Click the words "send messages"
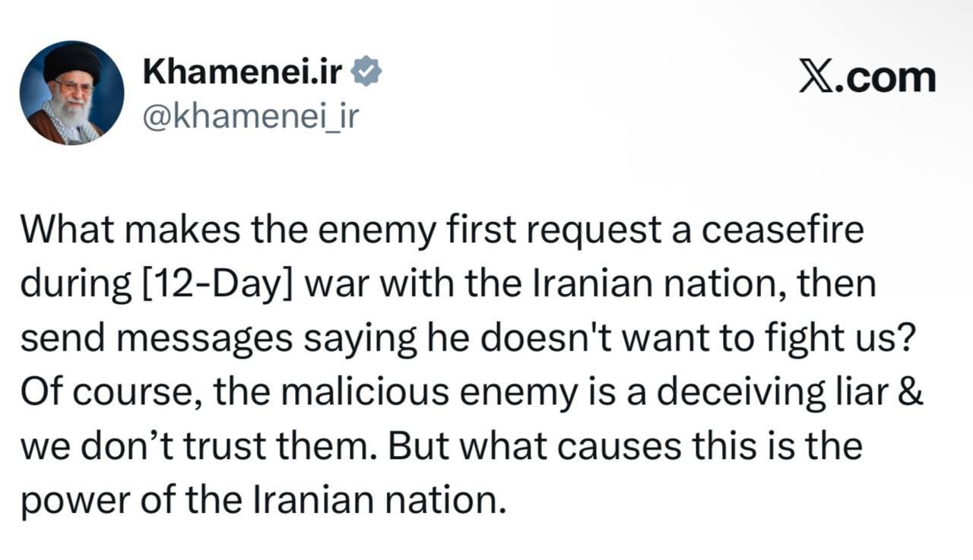The image size is (973, 560). click(157, 339)
